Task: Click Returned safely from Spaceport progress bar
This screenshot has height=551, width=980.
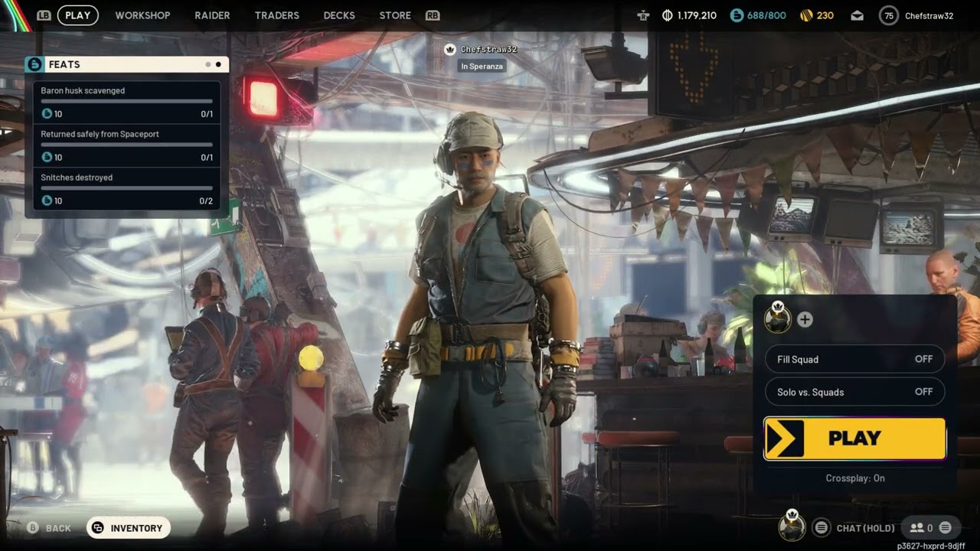Action: tap(127, 145)
